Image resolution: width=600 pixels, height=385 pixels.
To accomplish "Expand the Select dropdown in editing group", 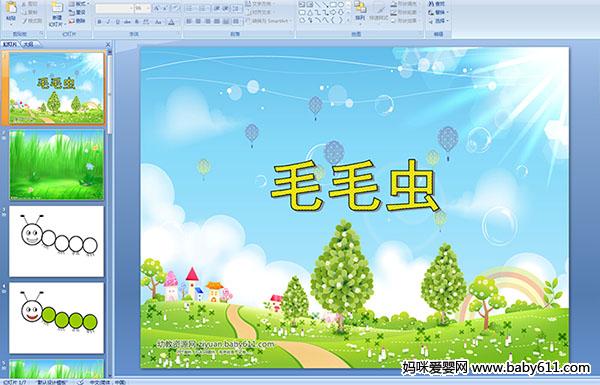I will point(438,21).
